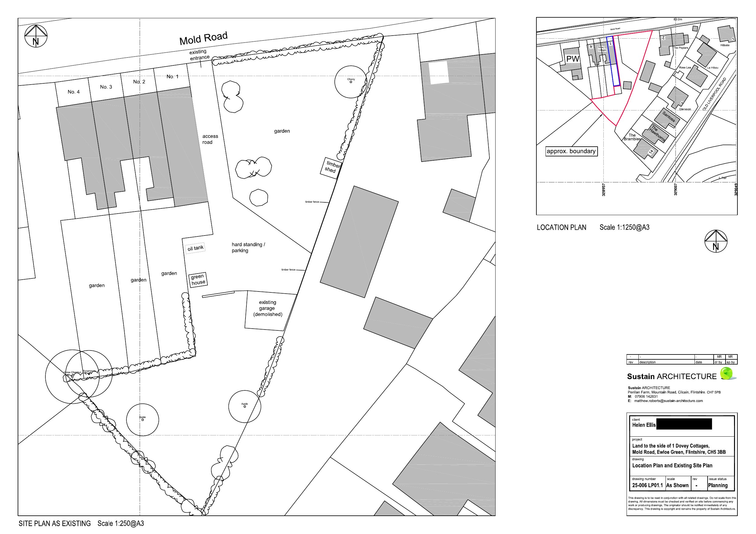Image resolution: width=756 pixels, height=534 pixels.
Task: Click the black redacted client block
Action: click(684, 424)
